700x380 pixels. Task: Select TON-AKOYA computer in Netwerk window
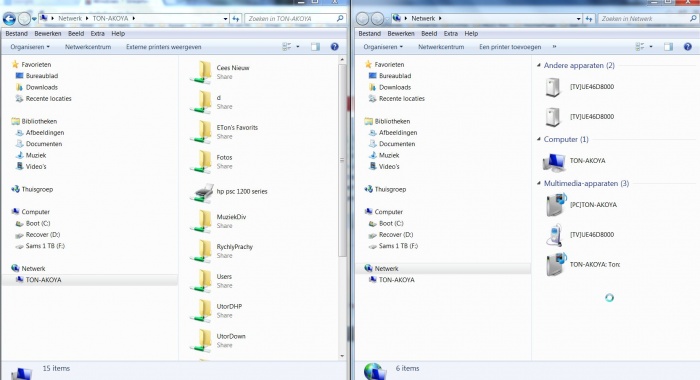574,161
